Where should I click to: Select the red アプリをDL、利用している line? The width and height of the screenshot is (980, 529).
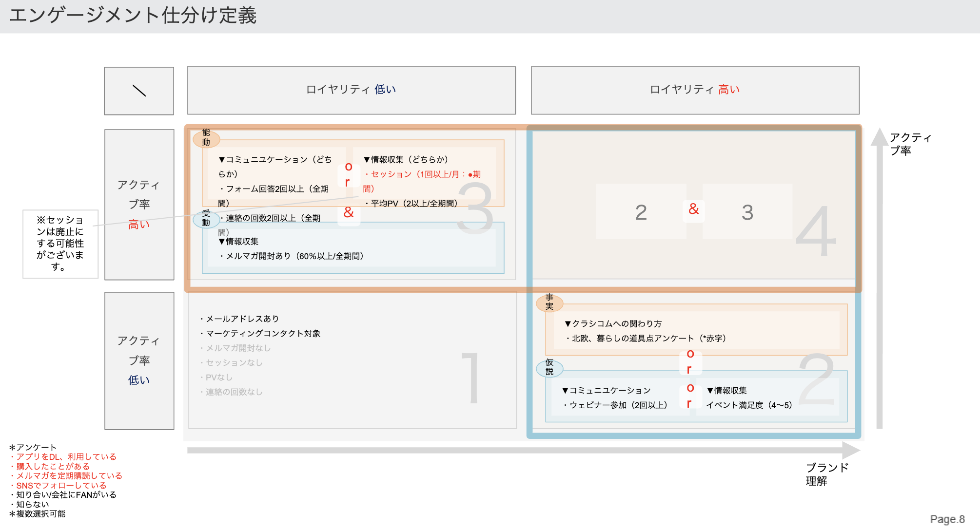[x=63, y=457]
